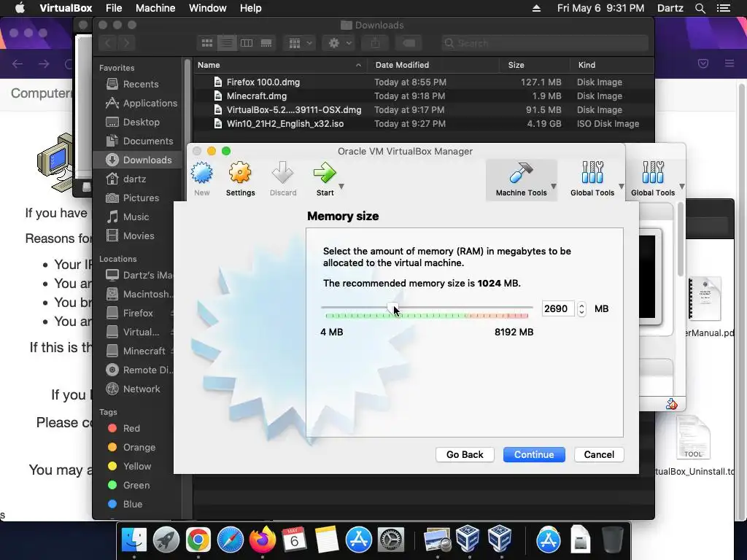The image size is (747, 560).
Task: Open Notes from the Dock
Action: (326, 540)
